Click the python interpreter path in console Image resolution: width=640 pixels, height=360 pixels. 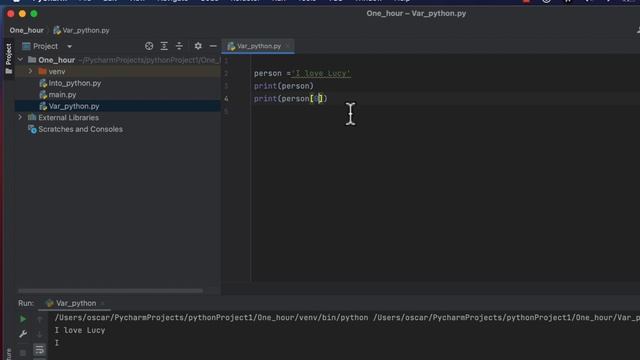(x=211, y=318)
